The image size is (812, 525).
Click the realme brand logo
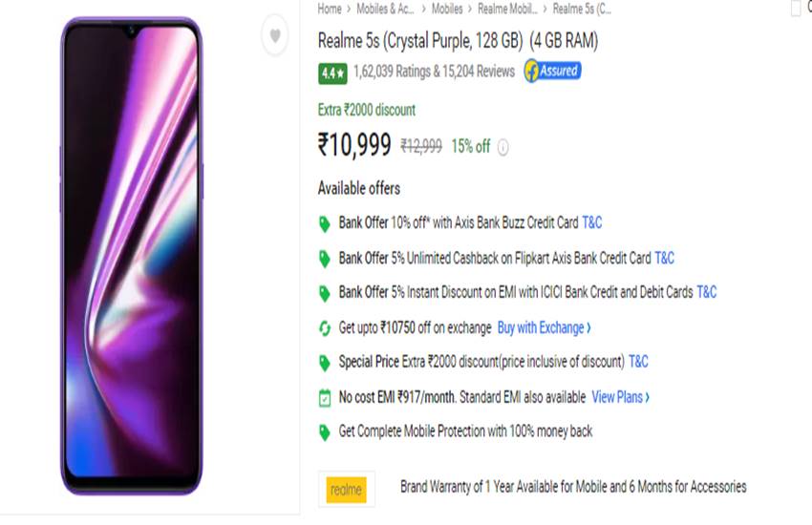pos(346,489)
